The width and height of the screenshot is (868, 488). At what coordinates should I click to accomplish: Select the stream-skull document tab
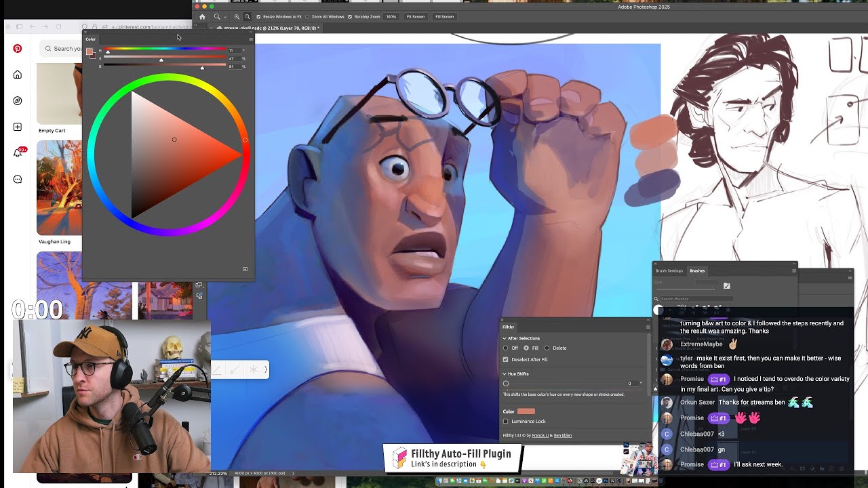tap(271, 28)
